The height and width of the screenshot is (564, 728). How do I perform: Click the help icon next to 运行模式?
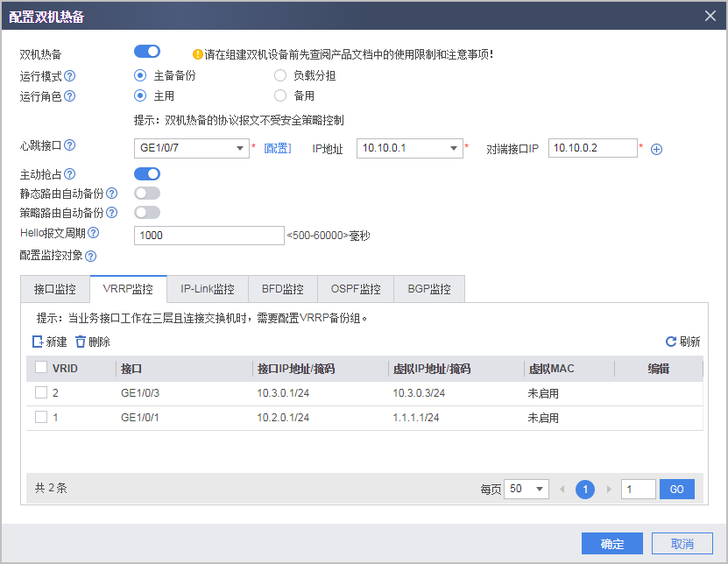tap(69, 75)
